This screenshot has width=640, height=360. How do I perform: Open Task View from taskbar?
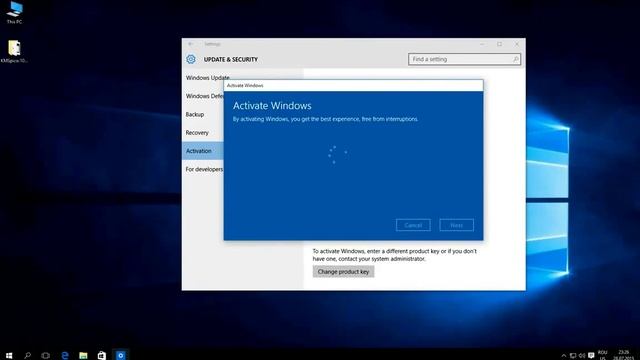[x=46, y=355]
